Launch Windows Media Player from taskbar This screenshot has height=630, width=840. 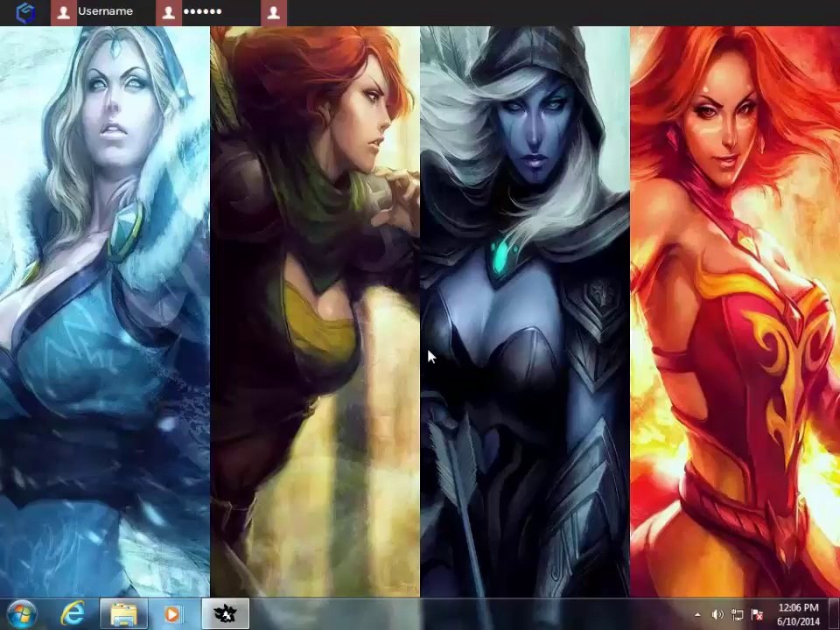(x=172, y=614)
